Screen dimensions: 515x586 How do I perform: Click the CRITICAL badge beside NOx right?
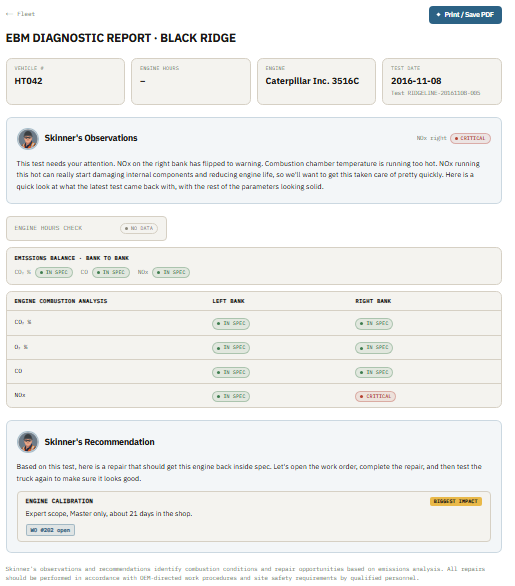pos(470,138)
